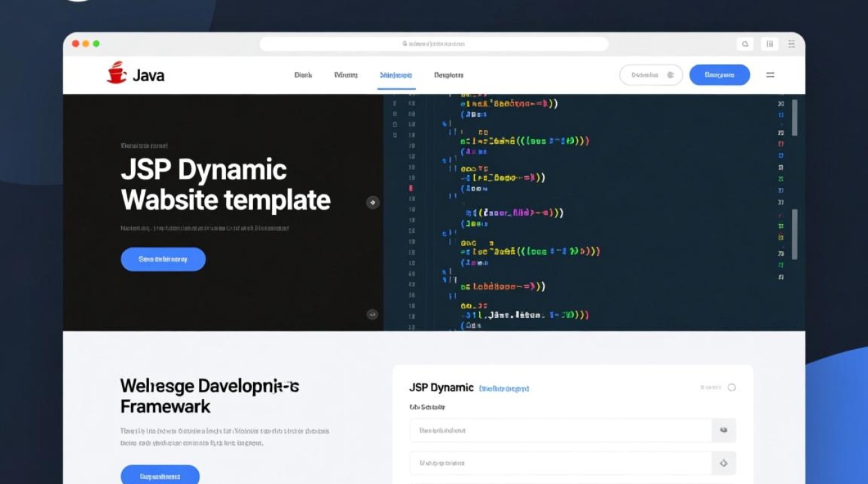Image resolution: width=868 pixels, height=484 pixels.
Task: Click the round icon beside the hero title
Action: click(372, 203)
